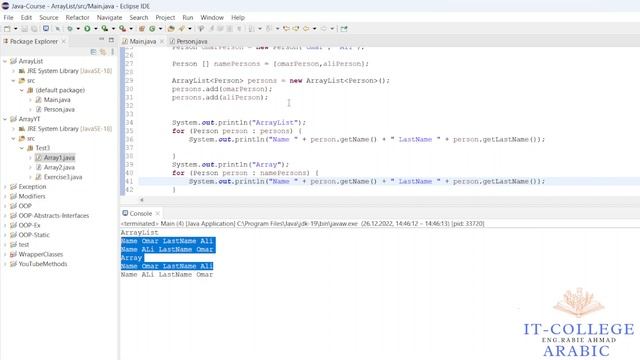Open a Terminal from the toolbar

point(46,29)
